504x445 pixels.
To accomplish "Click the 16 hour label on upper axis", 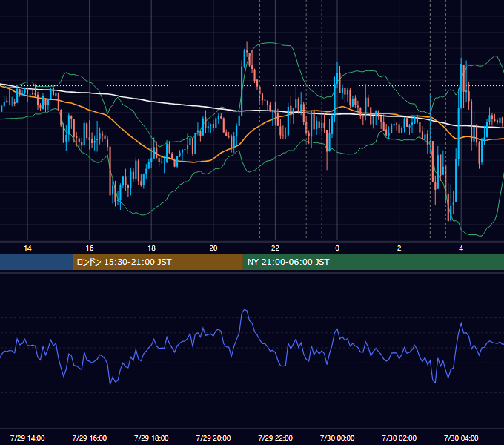I will pyautogui.click(x=90, y=248).
